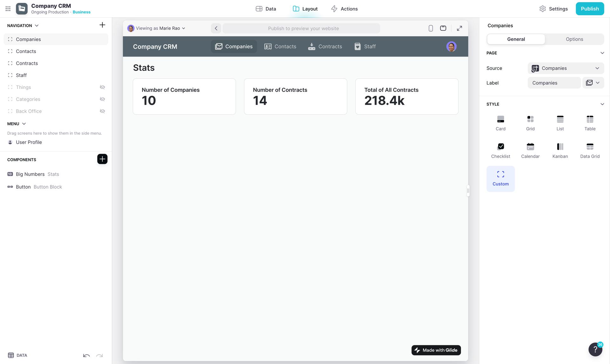The image size is (610, 364).
Task: Open the apps grid icon
Action: tap(8, 9)
